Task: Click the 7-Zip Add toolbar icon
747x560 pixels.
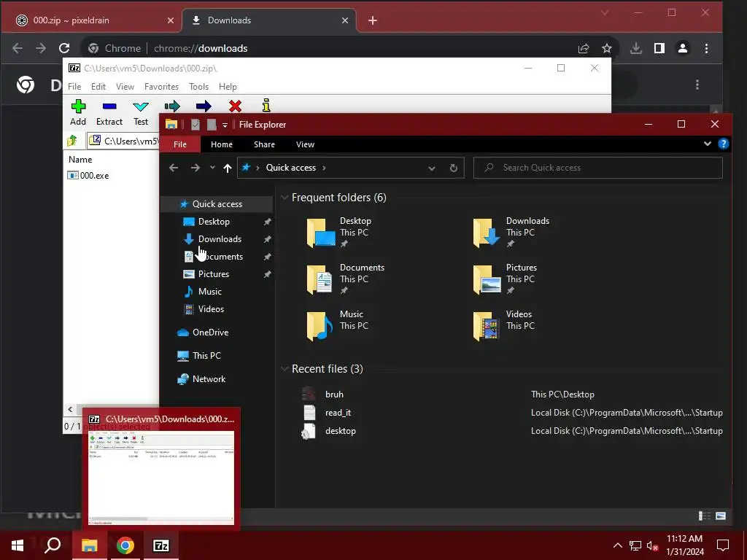Action: click(78, 106)
